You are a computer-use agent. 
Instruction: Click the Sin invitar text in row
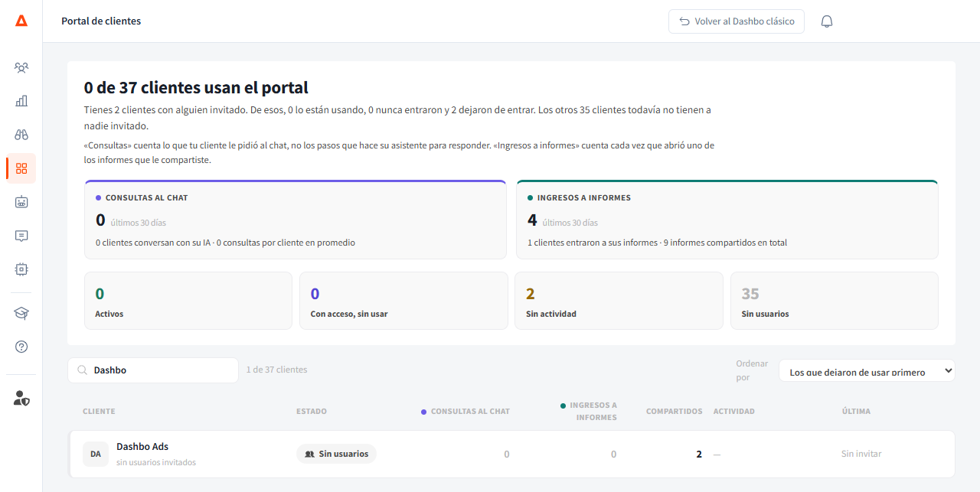pyautogui.click(x=861, y=454)
